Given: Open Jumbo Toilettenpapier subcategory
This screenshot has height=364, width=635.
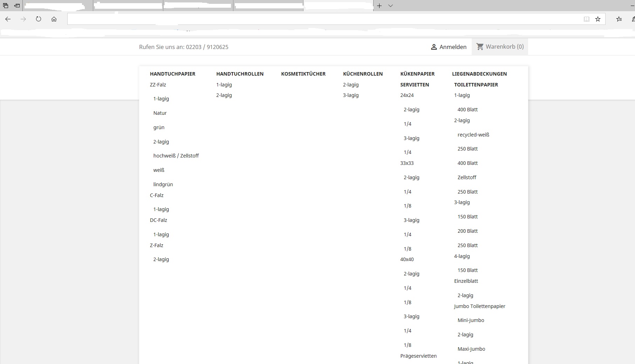Looking at the screenshot, I should click(x=479, y=306).
